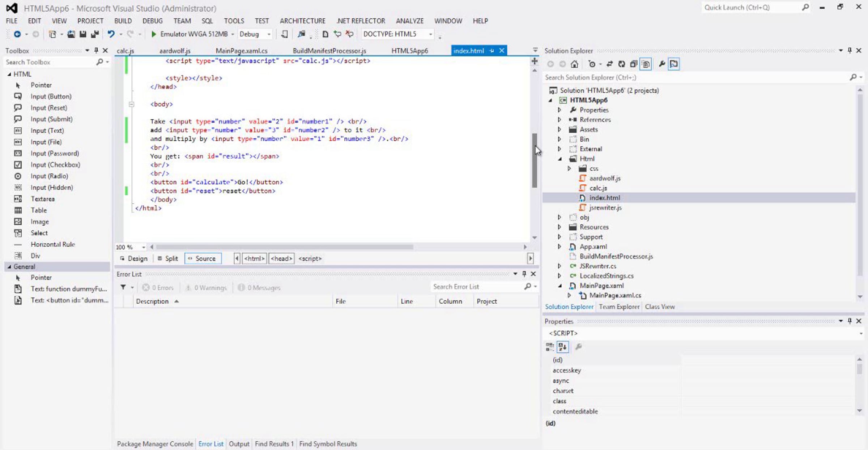The width and height of the screenshot is (868, 450).
Task: Select Input (Button) in the Toolbox
Action: [51, 97]
